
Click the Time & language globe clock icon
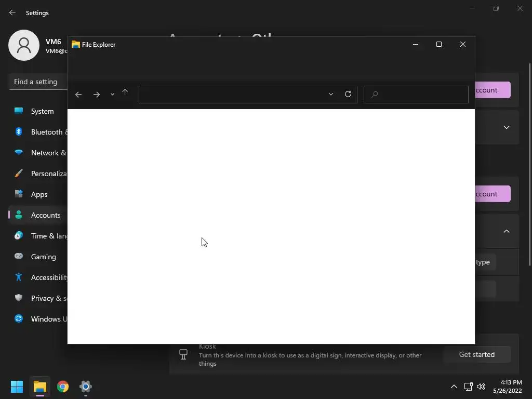[19, 235]
